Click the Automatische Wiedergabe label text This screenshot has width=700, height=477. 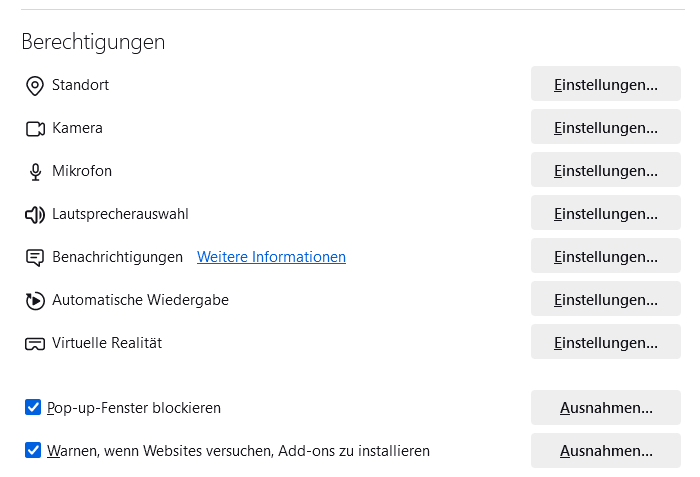coord(140,300)
